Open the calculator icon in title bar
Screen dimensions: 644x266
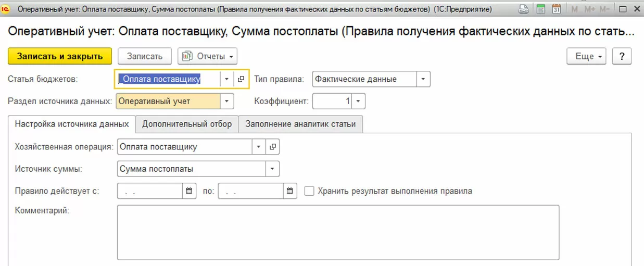click(x=541, y=9)
